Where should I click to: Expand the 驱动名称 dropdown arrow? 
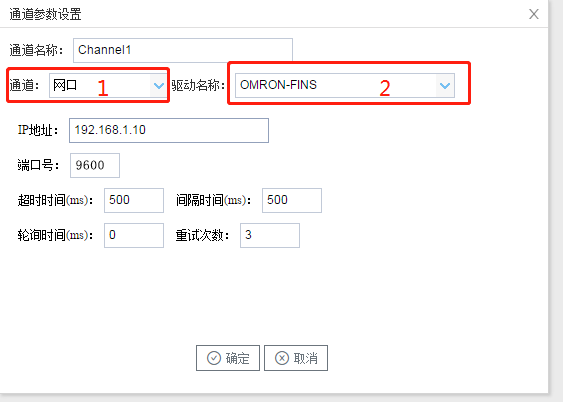tap(445, 85)
